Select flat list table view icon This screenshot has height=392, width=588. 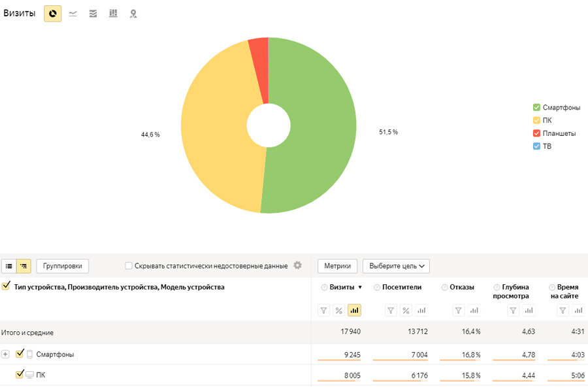9,266
